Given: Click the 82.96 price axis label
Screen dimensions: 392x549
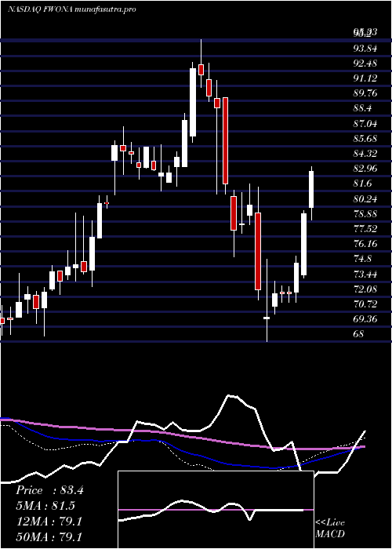Looking at the screenshot, I should (365, 169).
